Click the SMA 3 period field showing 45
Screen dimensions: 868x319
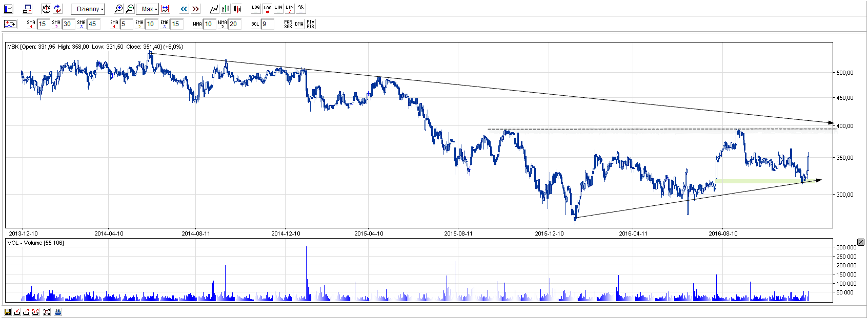tap(93, 24)
